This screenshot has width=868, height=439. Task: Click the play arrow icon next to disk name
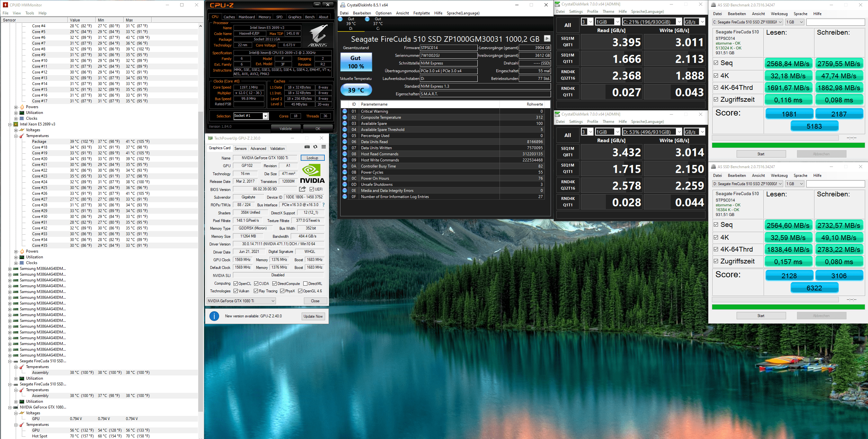[547, 39]
